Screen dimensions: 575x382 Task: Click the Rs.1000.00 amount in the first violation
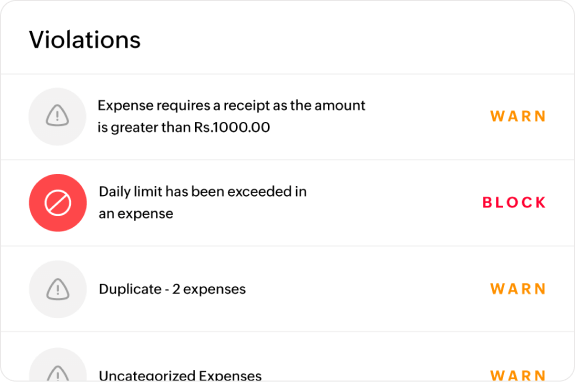click(x=232, y=128)
